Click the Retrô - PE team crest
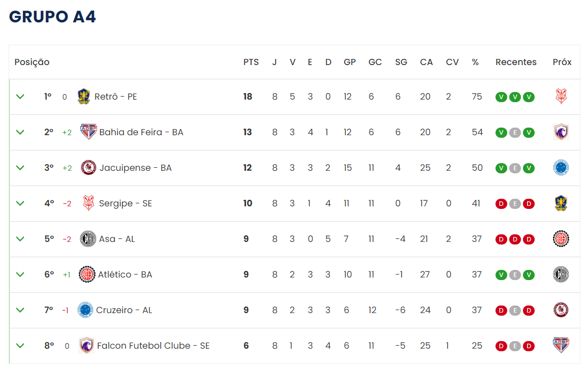This screenshot has height=367, width=588. [x=84, y=97]
